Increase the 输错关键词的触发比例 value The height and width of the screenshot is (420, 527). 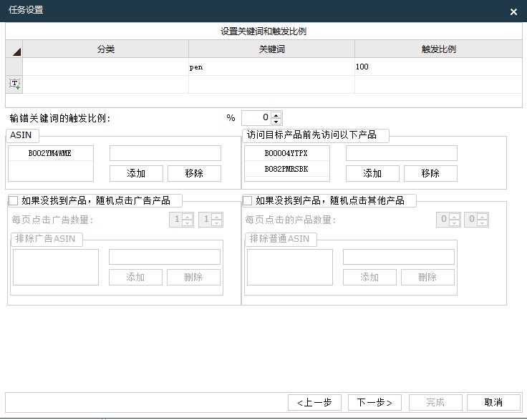pos(276,114)
